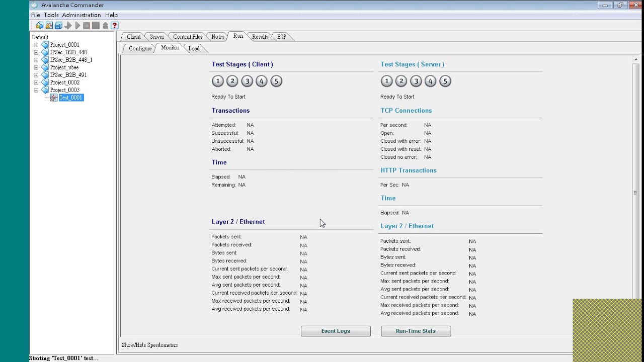644x362 pixels.
Task: Open the Load sub-tab
Action: pos(194,48)
